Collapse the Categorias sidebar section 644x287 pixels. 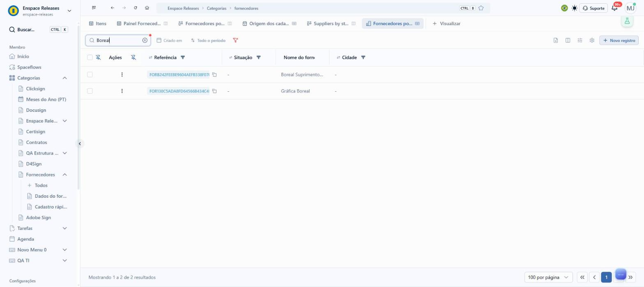64,78
